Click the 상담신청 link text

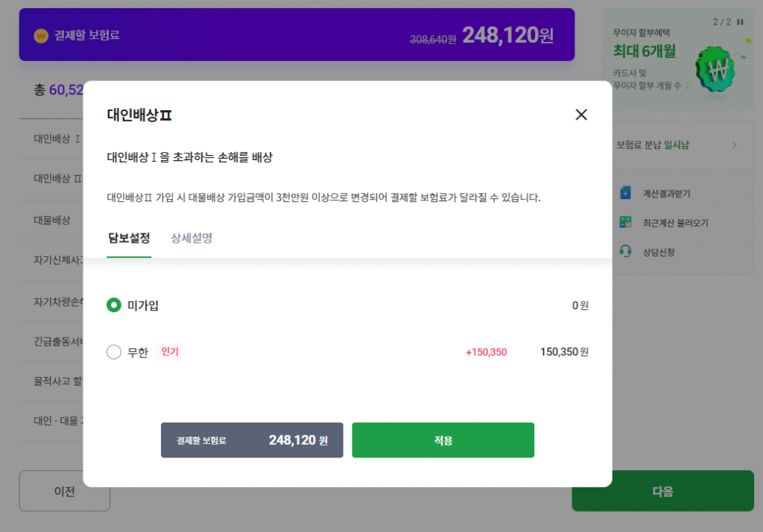[x=659, y=252]
